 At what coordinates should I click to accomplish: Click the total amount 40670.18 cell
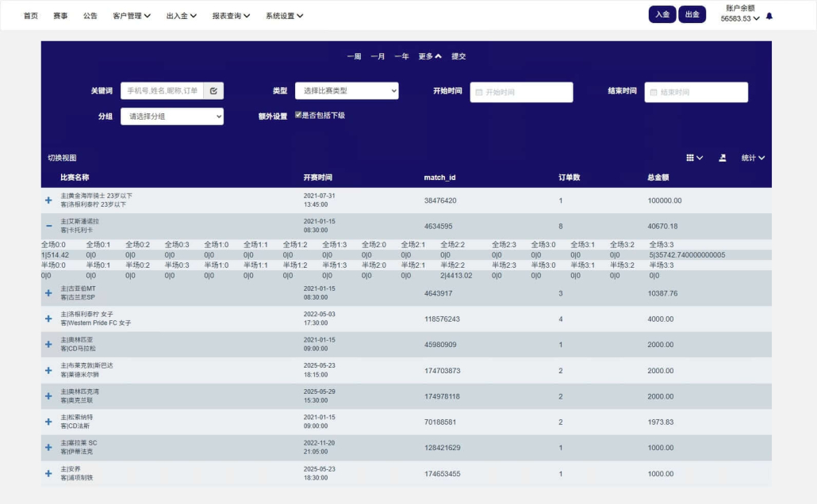coord(662,226)
